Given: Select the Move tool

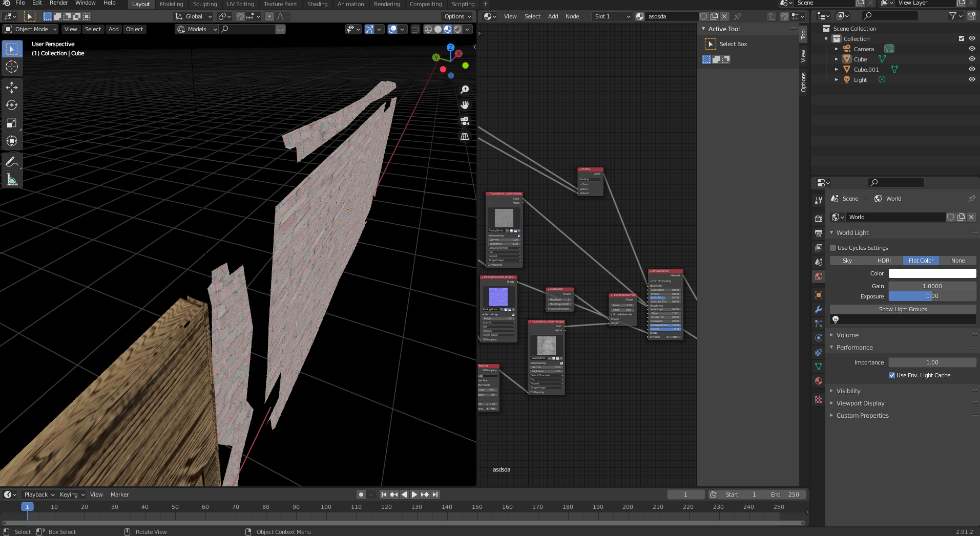Looking at the screenshot, I should [x=12, y=88].
